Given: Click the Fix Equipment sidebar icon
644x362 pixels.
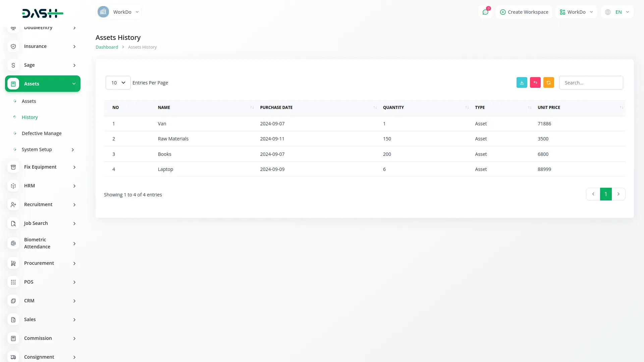Looking at the screenshot, I should click(x=13, y=167).
